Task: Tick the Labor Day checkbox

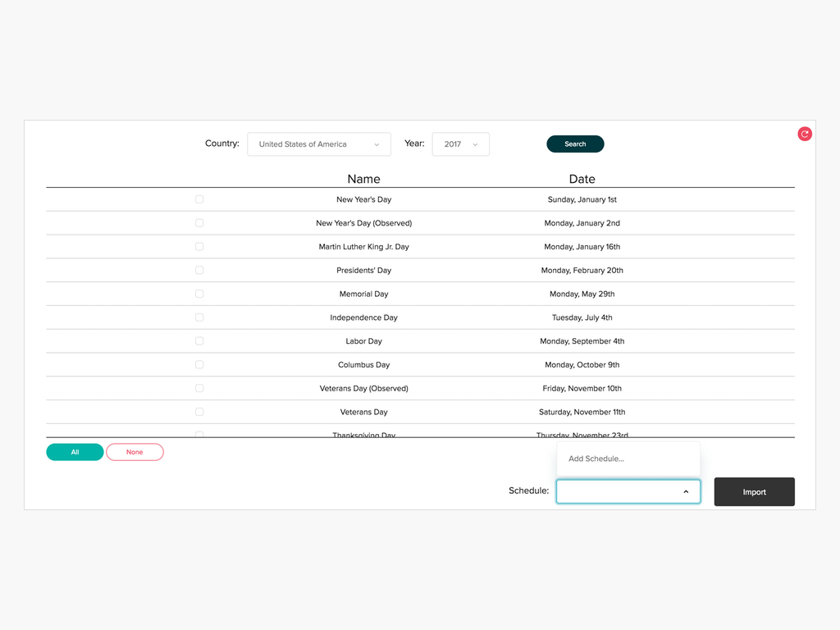Action: (199, 341)
